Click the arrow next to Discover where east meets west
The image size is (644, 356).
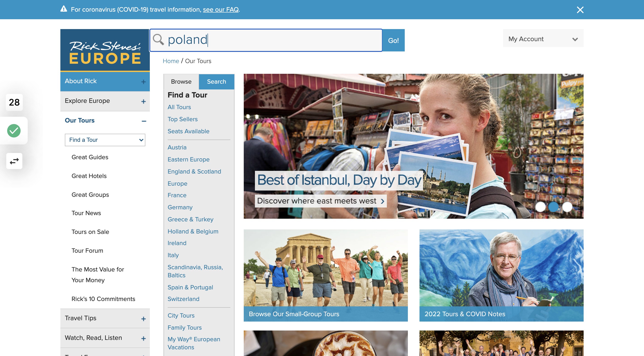click(x=382, y=201)
